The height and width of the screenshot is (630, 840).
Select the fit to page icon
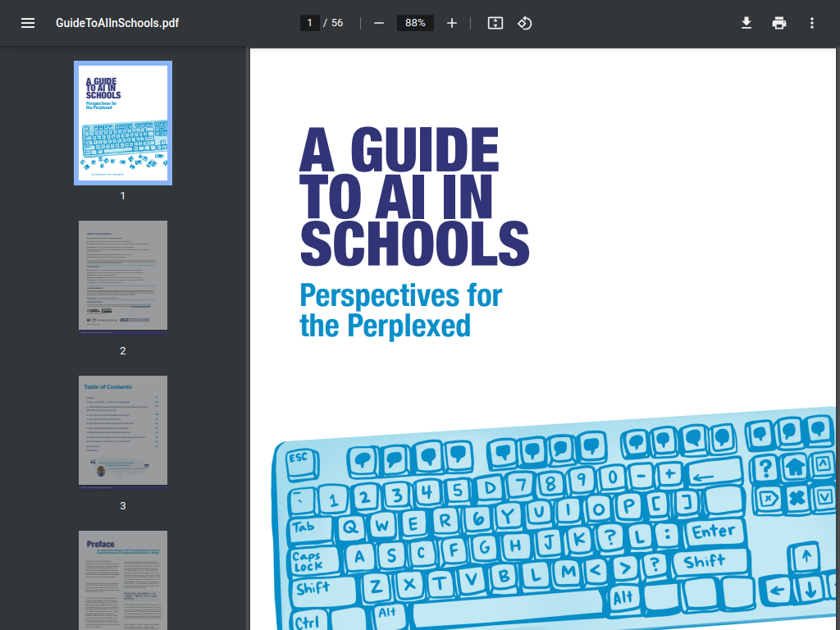495,22
